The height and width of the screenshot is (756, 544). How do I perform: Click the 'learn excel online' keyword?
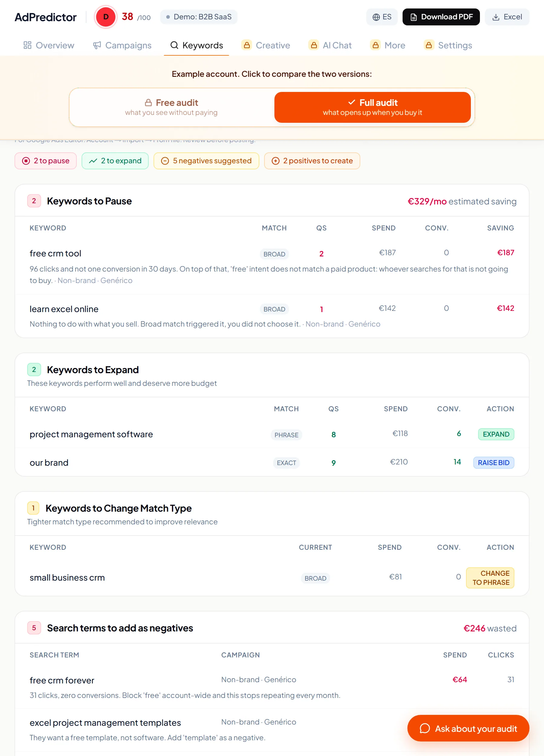point(64,309)
